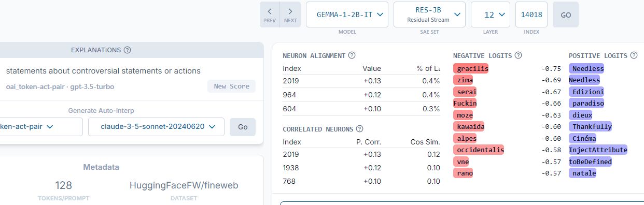This screenshot has height=205, width=644.
Task: Click the 128 tokens/prompt value
Action: click(63, 185)
